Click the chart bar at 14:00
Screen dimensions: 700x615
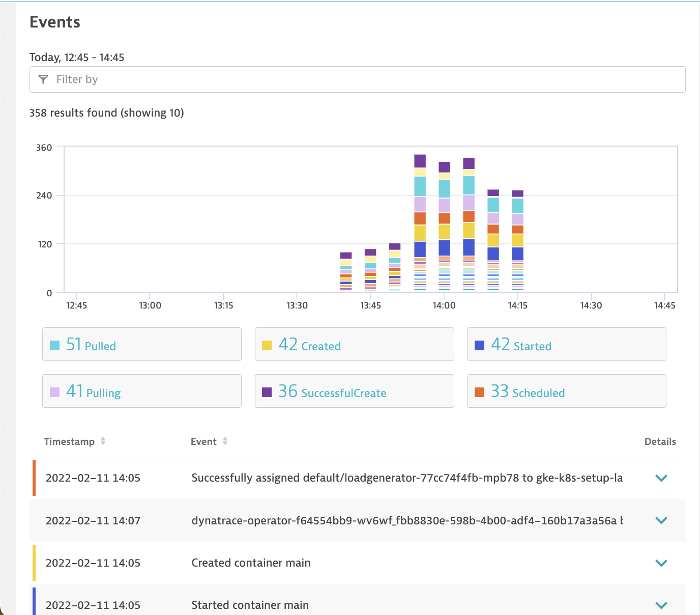click(444, 227)
